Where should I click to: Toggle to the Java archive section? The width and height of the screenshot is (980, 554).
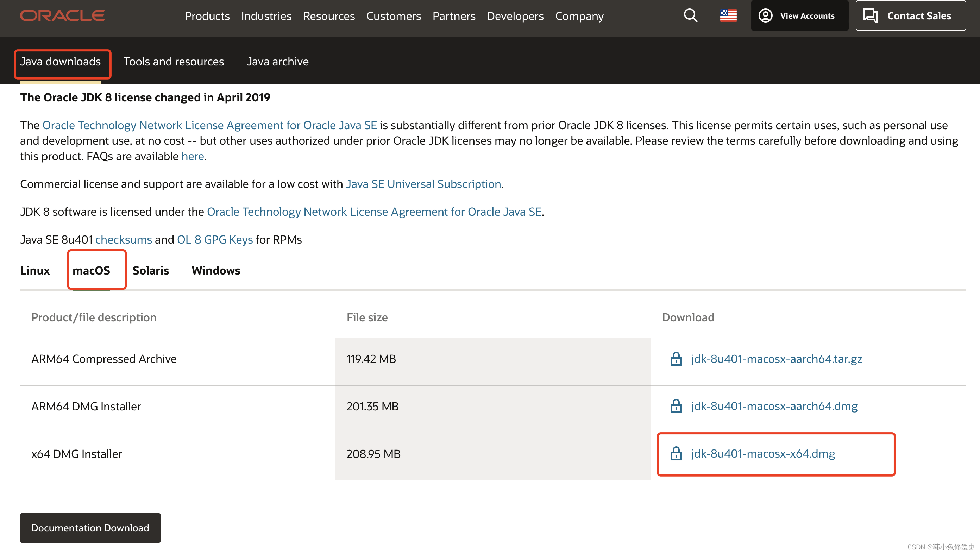(277, 61)
